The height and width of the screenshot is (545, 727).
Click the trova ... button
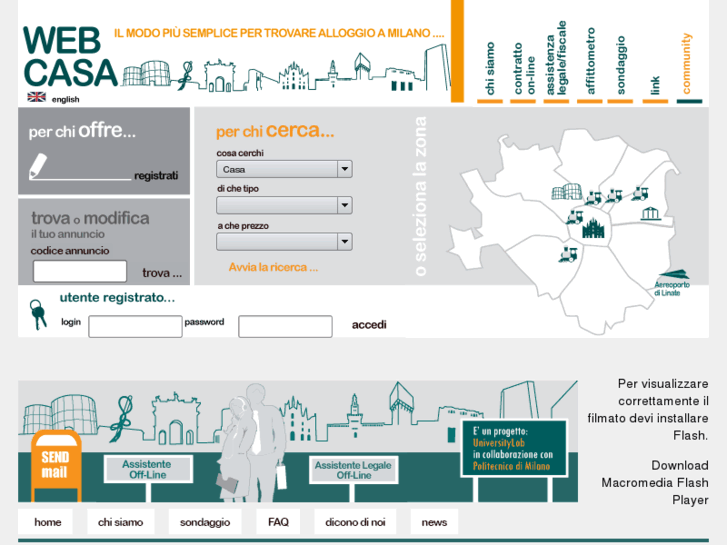[x=162, y=273]
